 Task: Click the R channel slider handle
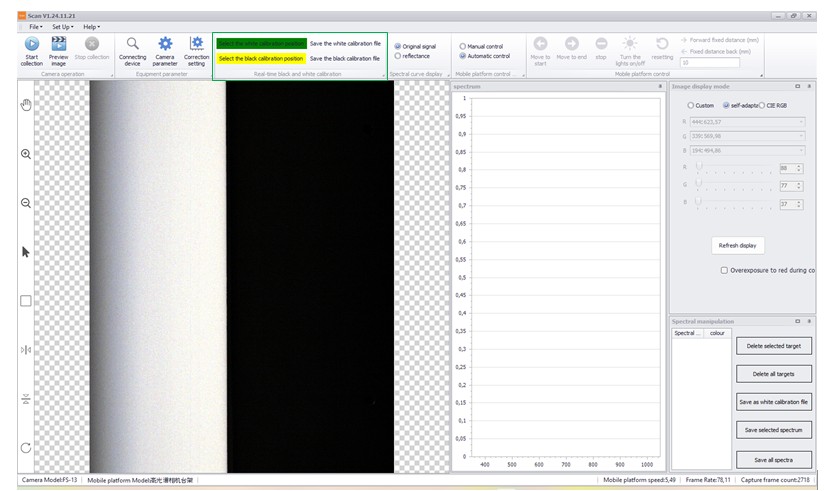coord(698,168)
